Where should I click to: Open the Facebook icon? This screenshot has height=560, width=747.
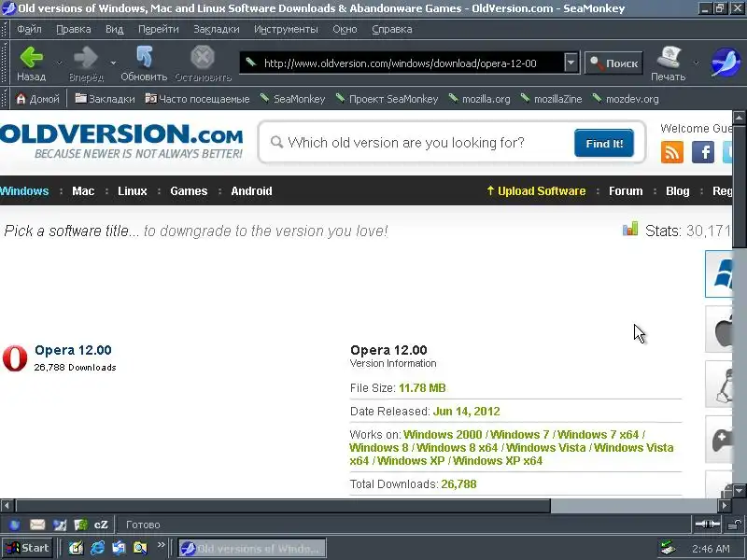[x=703, y=152]
